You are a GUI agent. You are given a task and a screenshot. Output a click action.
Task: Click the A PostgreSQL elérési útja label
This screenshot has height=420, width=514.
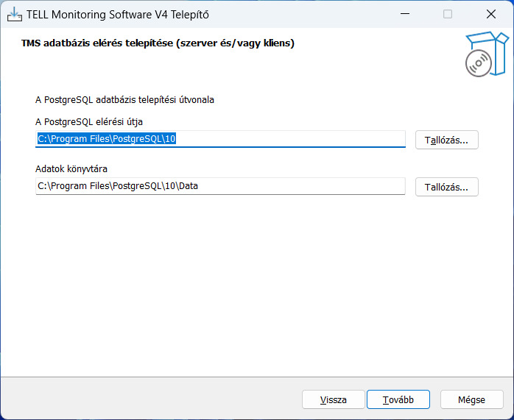tap(89, 122)
